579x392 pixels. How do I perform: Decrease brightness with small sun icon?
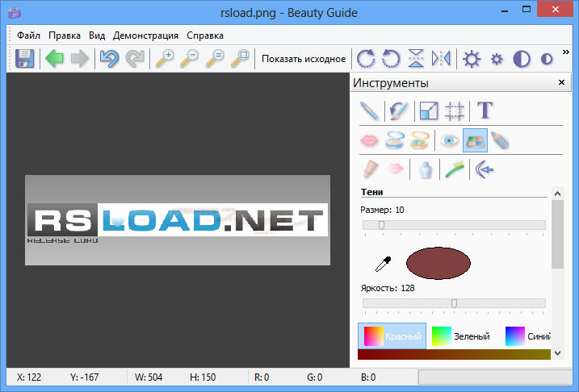(497, 59)
